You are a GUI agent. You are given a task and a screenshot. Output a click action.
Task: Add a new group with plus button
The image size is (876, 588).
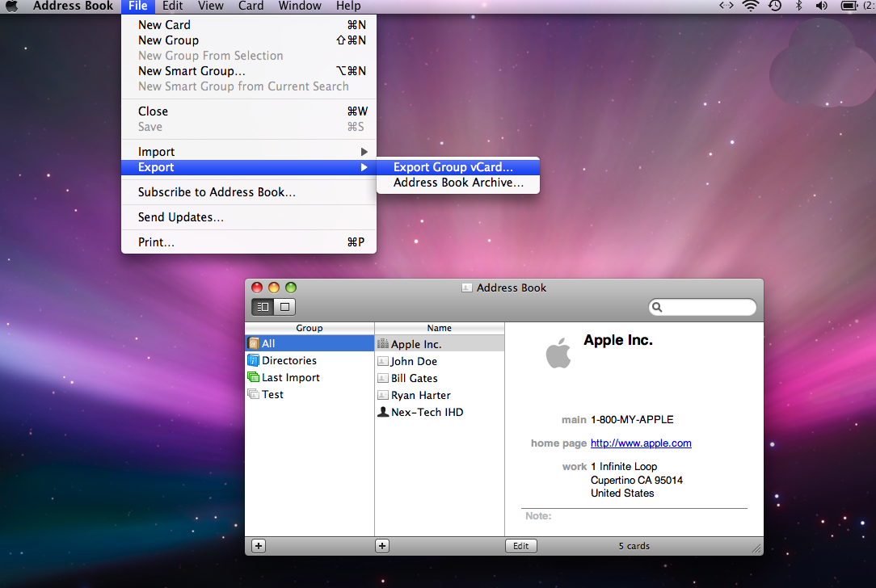259,546
